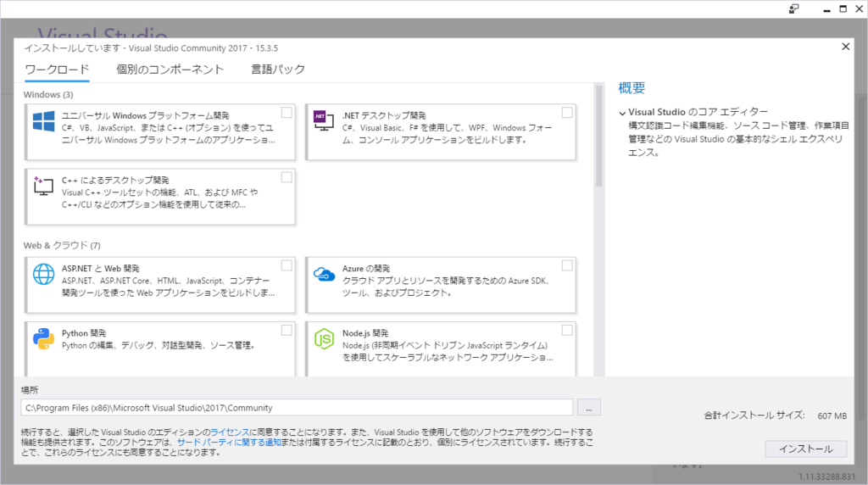Screen dimensions: 868x485
Task: Browse install location with ... button
Action: tap(589, 408)
